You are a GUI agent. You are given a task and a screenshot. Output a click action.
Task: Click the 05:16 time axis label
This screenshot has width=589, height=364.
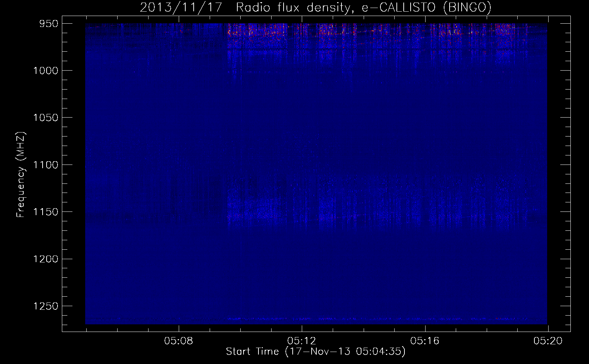[425, 341]
